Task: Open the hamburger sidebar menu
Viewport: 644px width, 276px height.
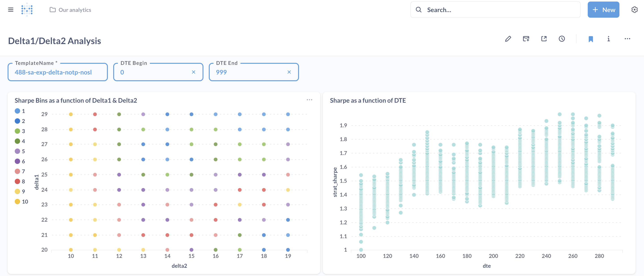Action: (10, 10)
